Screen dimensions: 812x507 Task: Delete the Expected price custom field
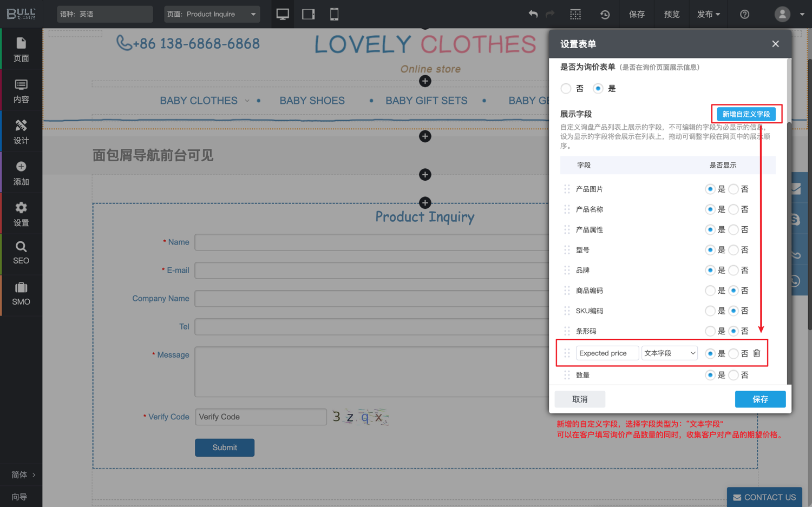tap(757, 353)
